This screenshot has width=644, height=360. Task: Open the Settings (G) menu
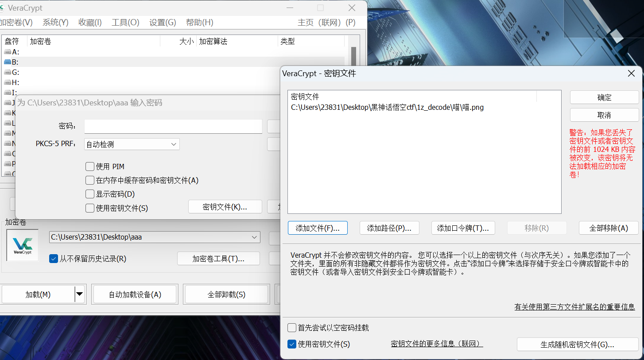pos(163,23)
